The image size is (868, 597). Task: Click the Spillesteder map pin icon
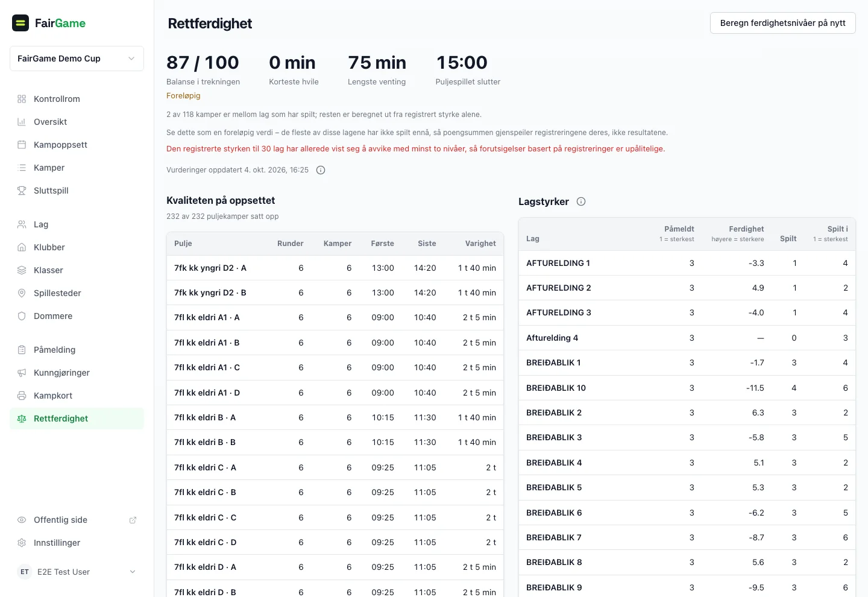coord(22,293)
